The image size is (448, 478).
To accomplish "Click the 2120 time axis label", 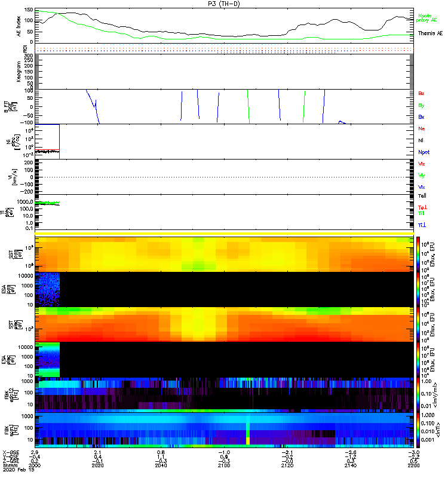I will coord(287,465).
